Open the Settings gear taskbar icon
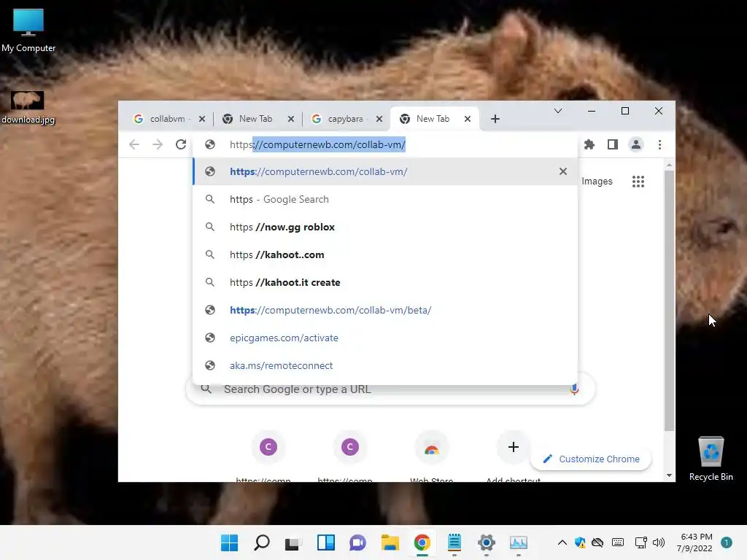Screen dimensions: 747x560 point(487,542)
